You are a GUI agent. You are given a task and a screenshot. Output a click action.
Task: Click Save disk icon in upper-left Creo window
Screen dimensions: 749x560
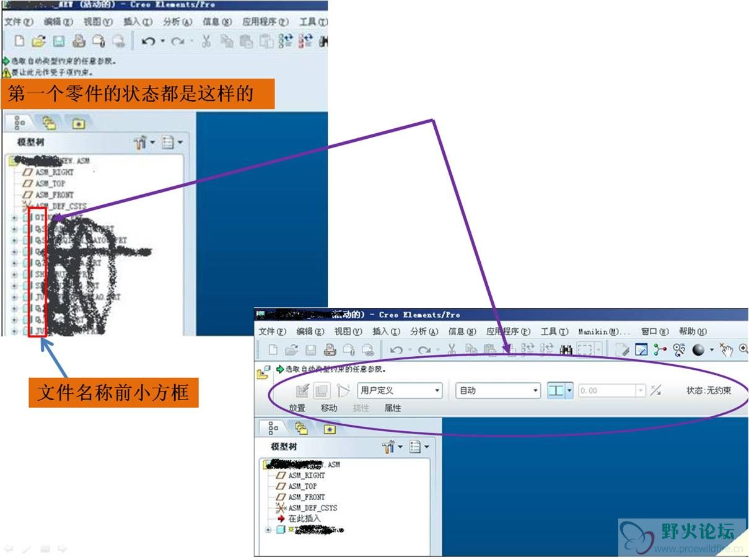(58, 42)
